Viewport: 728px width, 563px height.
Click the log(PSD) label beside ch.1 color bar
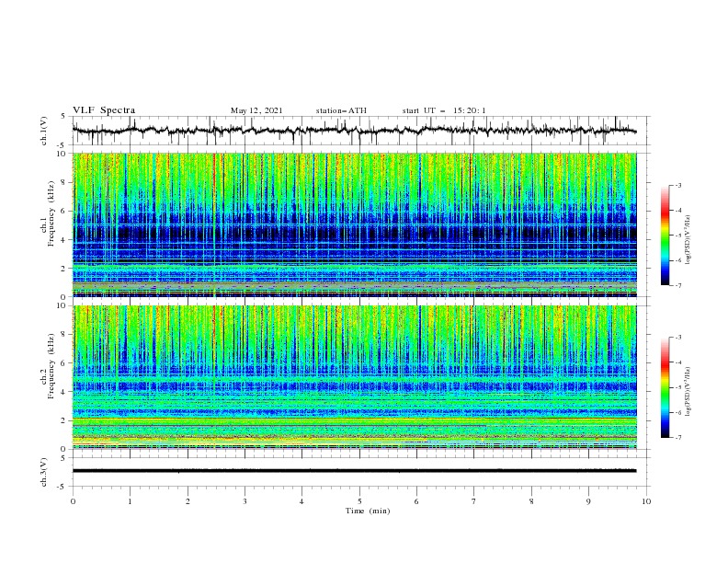pyautogui.click(x=689, y=240)
